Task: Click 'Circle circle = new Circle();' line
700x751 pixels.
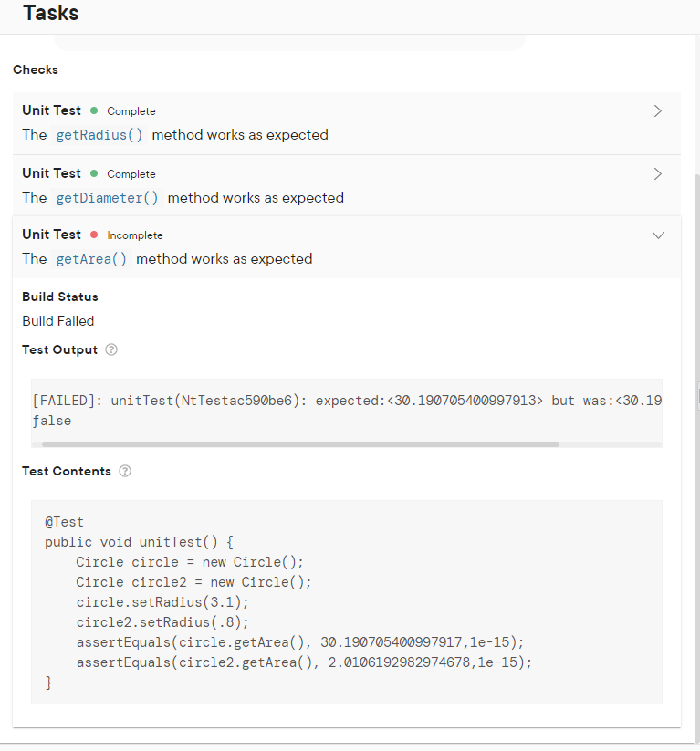Action: click(190, 562)
